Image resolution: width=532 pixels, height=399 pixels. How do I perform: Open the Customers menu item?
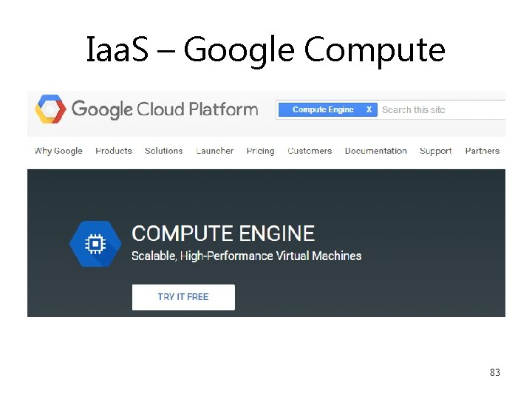click(310, 151)
